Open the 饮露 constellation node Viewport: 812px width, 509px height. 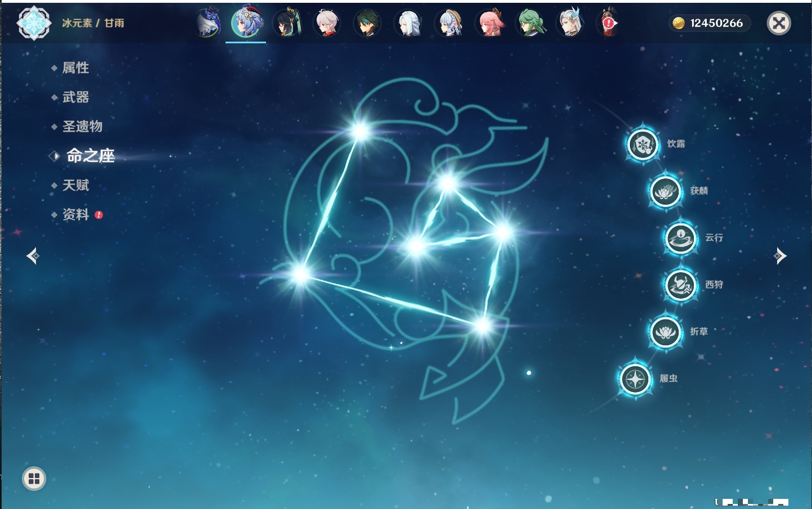pyautogui.click(x=643, y=145)
